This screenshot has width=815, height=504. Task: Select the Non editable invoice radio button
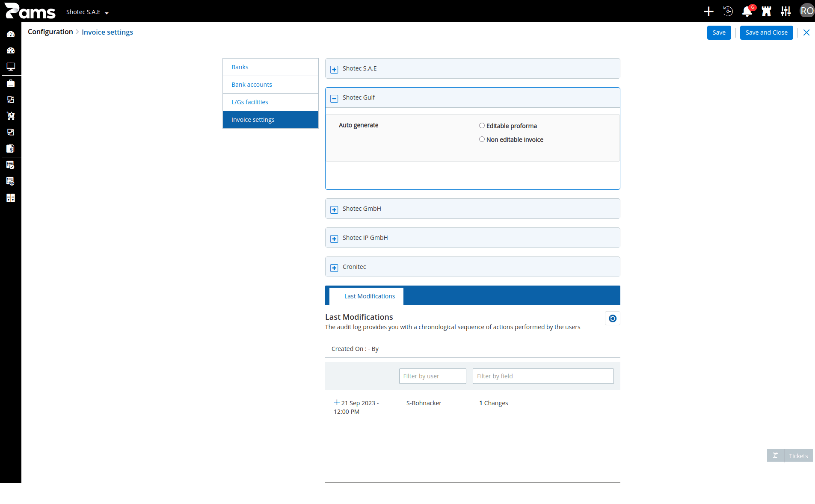[482, 139]
